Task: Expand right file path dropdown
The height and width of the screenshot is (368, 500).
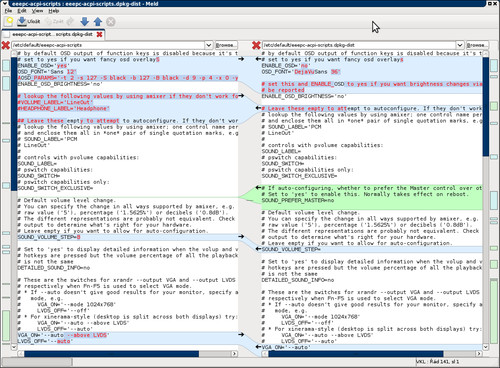Action: (460, 45)
